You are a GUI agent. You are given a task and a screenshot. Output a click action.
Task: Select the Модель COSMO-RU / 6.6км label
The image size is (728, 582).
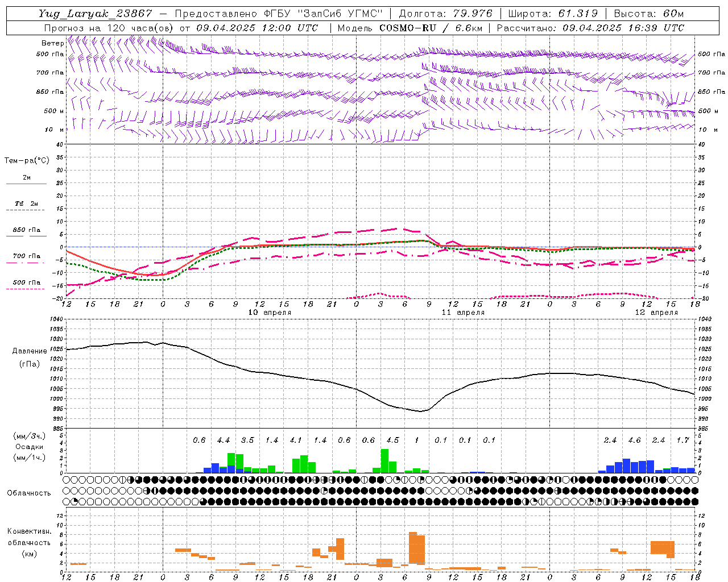pos(410,28)
